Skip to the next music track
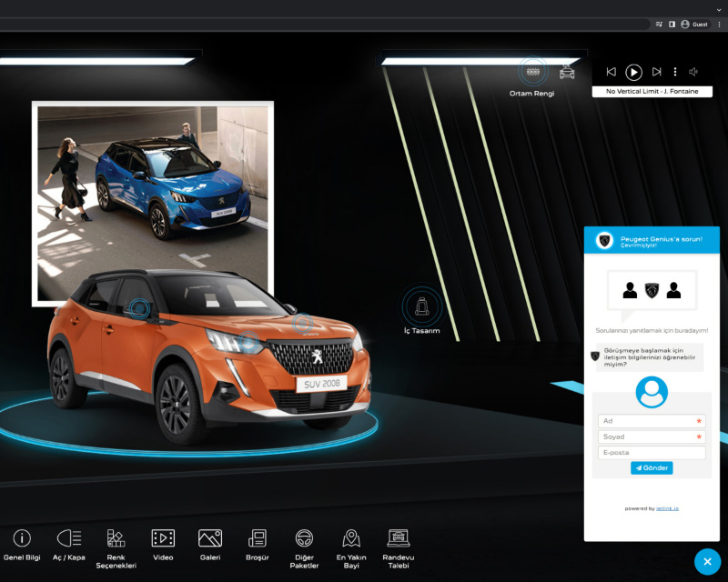This screenshot has width=728, height=582. coord(656,72)
